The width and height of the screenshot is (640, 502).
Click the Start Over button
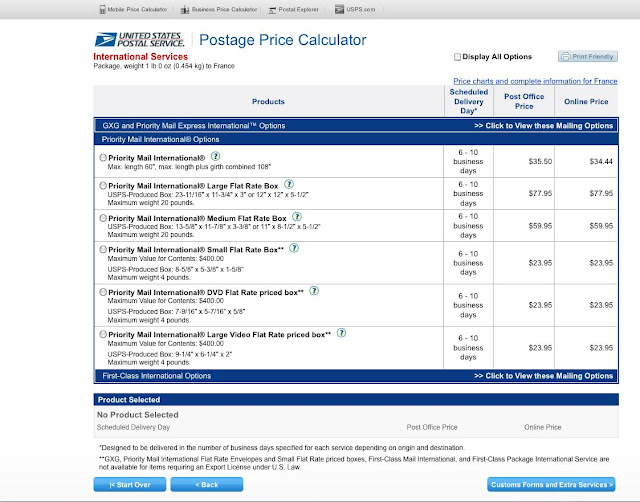point(130,484)
